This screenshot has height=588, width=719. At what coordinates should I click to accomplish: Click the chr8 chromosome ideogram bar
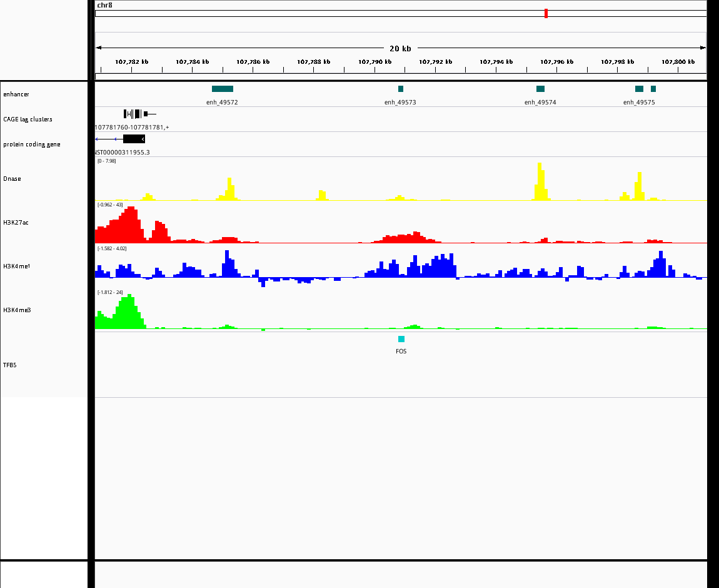401,14
